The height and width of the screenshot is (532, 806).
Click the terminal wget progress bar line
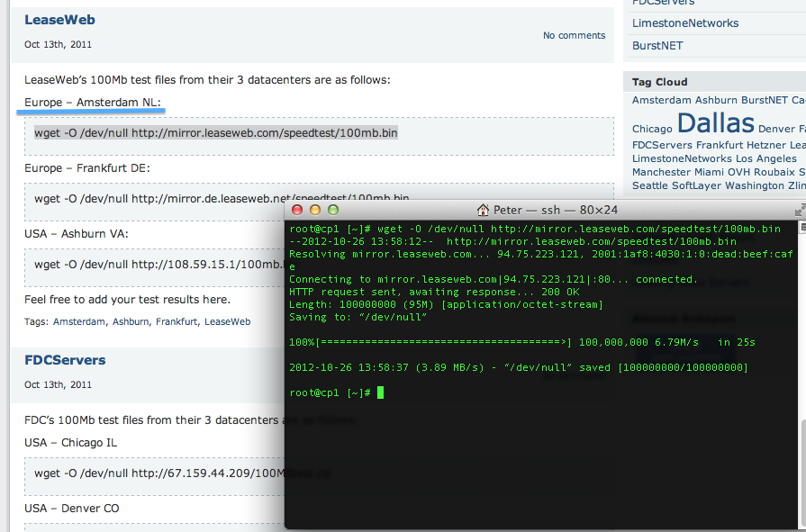521,342
